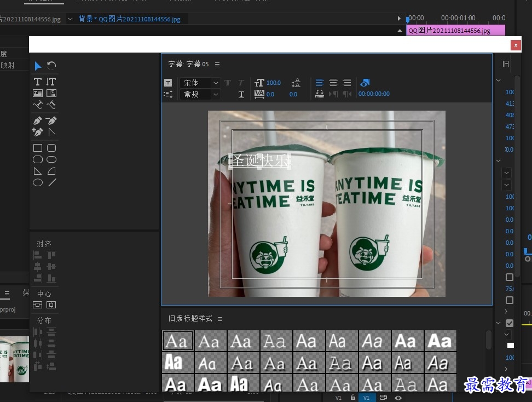The width and height of the screenshot is (532, 402).
Task: Align text left in title toolbar
Action: 320,83
